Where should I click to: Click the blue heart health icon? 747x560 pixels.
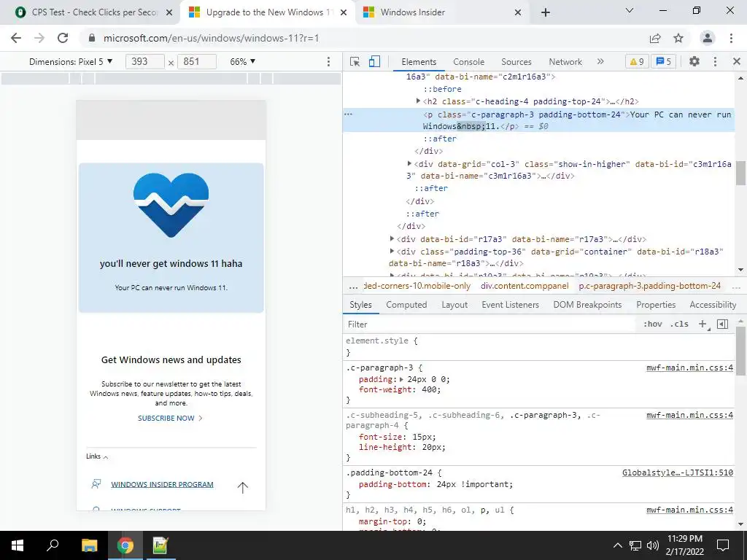(171, 205)
